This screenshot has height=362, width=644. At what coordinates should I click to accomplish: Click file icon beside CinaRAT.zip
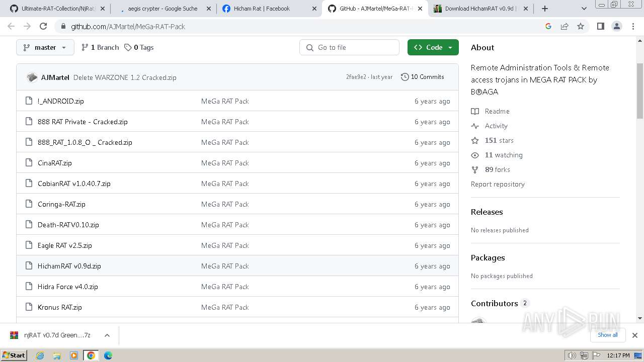click(29, 163)
